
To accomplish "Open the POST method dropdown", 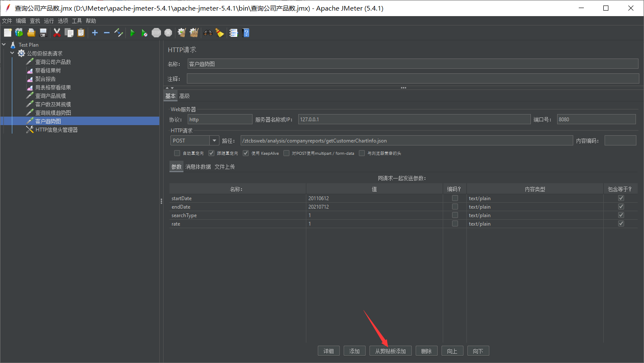I will point(214,141).
